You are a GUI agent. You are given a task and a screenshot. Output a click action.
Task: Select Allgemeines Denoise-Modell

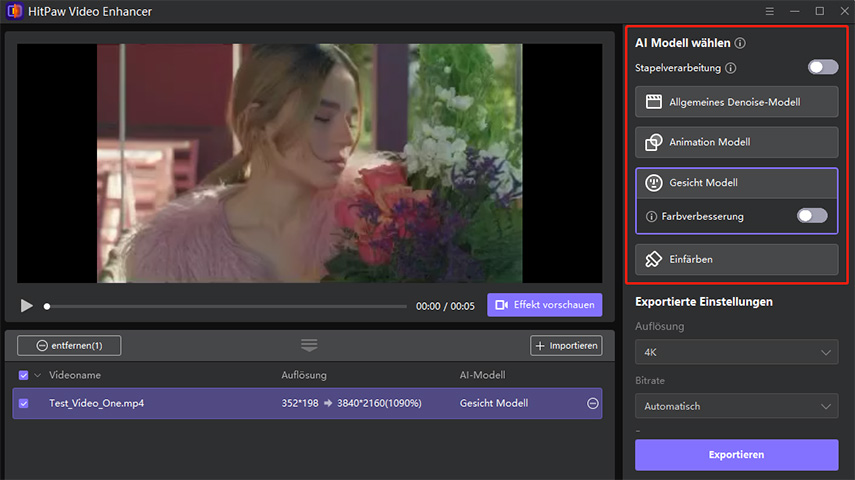pos(736,102)
